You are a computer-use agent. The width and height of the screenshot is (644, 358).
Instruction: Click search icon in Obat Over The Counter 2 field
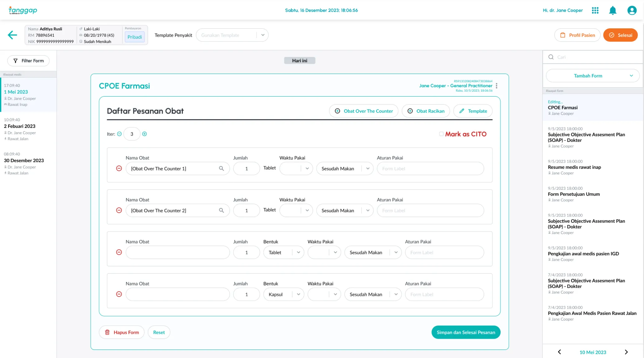tap(221, 210)
